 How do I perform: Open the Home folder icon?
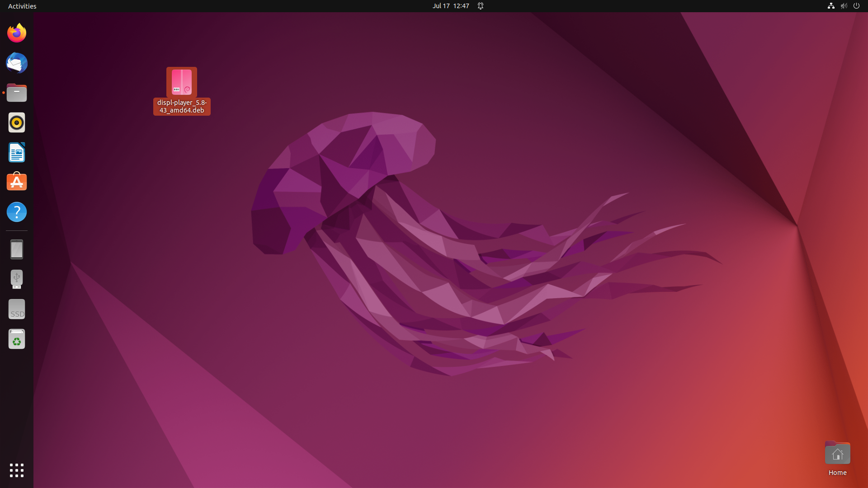coord(837,454)
